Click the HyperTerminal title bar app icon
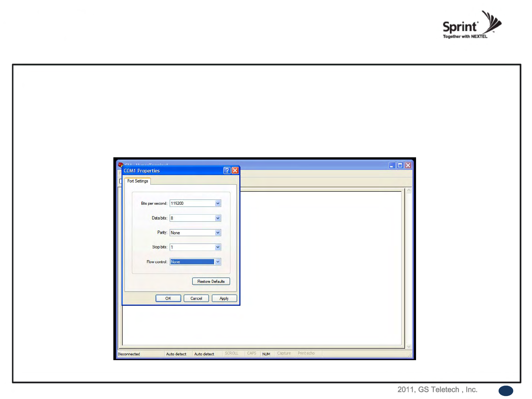Image resolution: width=532 pixels, height=399 pixels. point(120,165)
